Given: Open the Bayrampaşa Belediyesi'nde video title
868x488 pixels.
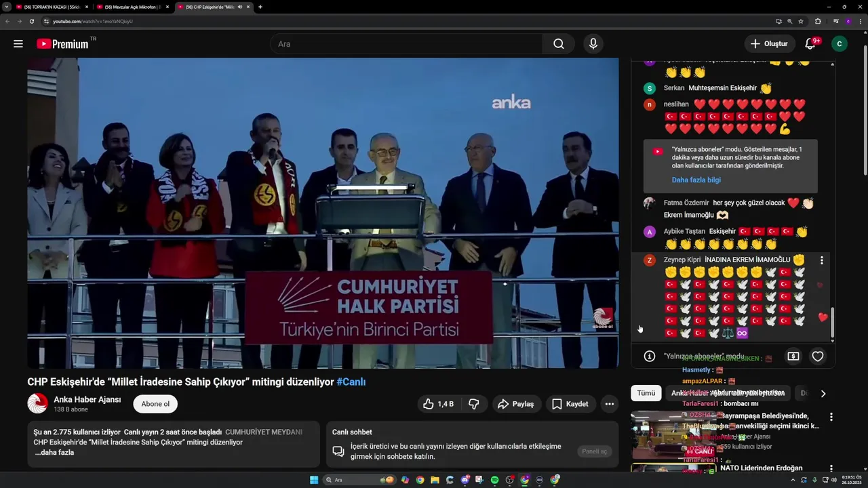Looking at the screenshot, I should coord(770,421).
